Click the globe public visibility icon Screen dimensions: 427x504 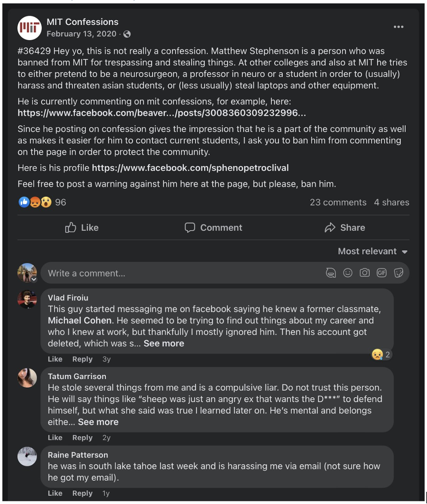click(127, 34)
